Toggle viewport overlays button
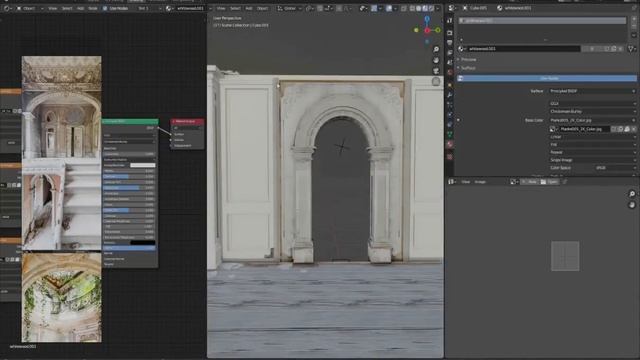The image size is (640, 360). (x=389, y=8)
